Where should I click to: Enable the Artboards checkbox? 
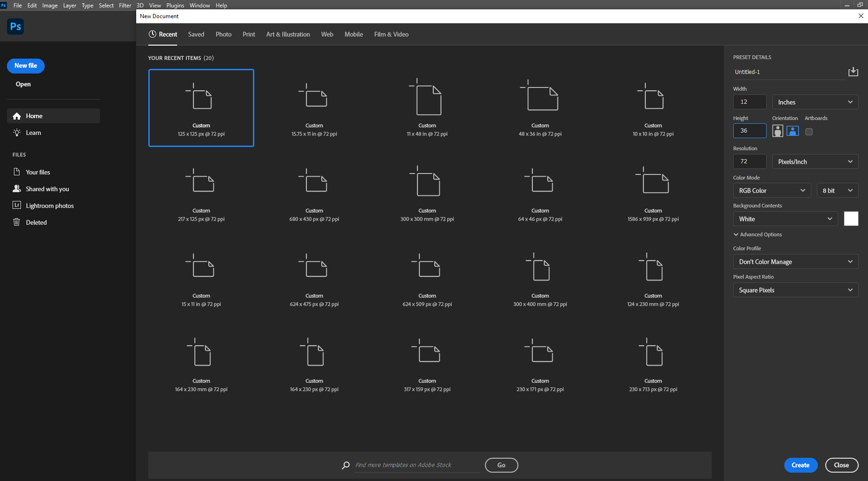809,132
